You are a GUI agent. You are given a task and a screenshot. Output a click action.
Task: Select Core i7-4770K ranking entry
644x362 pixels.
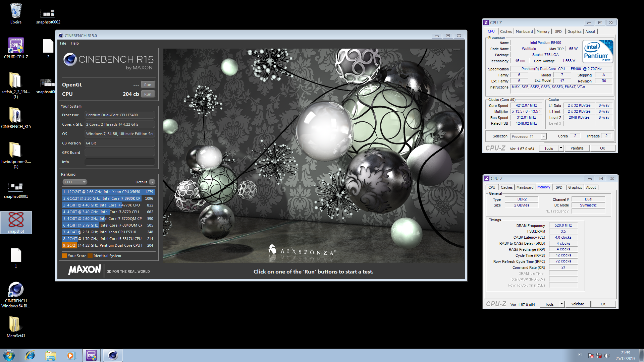pos(108,205)
